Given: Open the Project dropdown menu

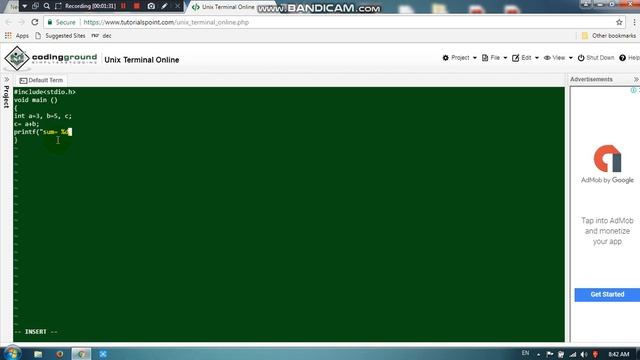Looking at the screenshot, I should click(x=460, y=58).
